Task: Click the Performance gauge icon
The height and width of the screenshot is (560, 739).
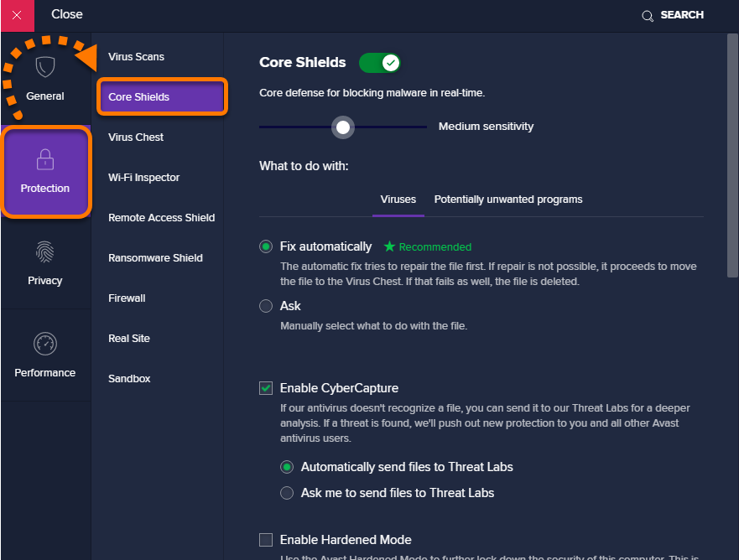Action: pos(45,344)
